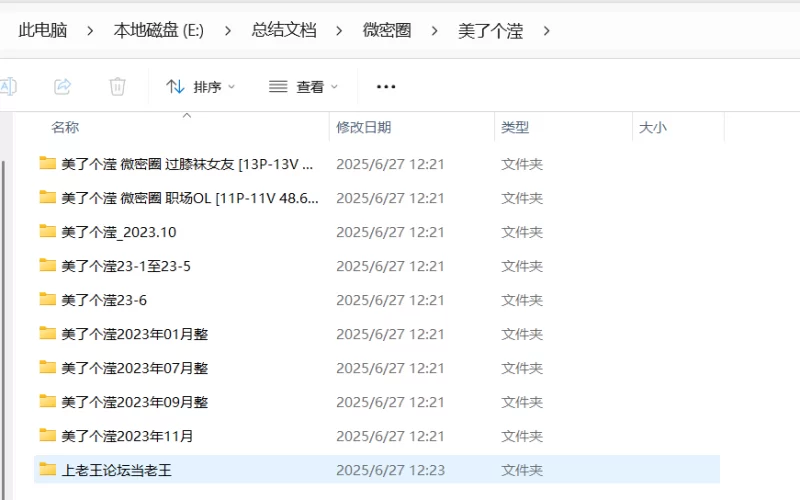Expand chevron after 微密圈 breadcrumb
The image size is (800, 500).
(x=435, y=31)
